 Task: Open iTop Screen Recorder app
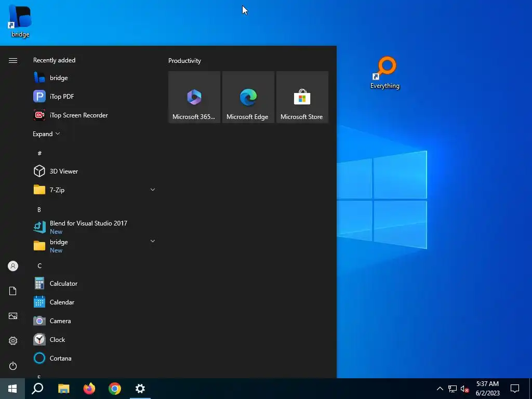[95, 115]
